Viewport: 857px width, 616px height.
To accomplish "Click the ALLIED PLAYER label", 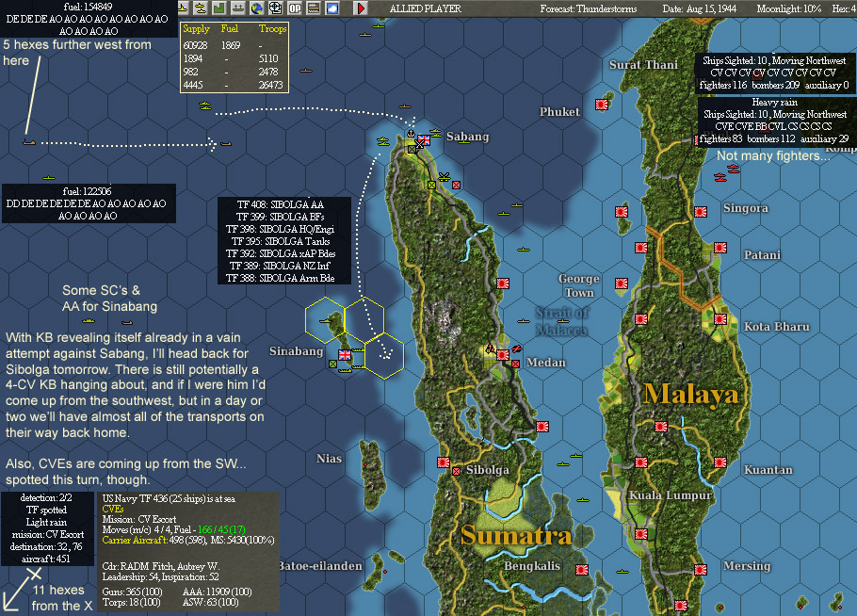I will coord(426,8).
